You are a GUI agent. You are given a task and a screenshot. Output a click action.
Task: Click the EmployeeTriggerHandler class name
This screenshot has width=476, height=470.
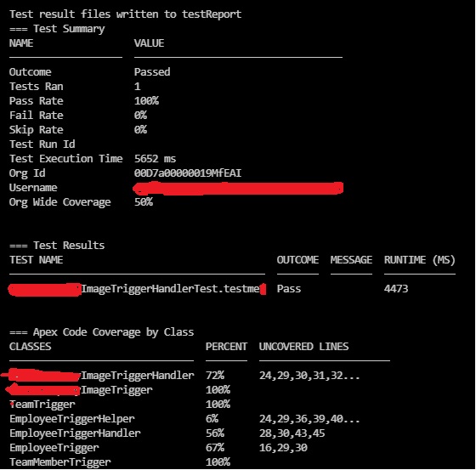(75, 433)
